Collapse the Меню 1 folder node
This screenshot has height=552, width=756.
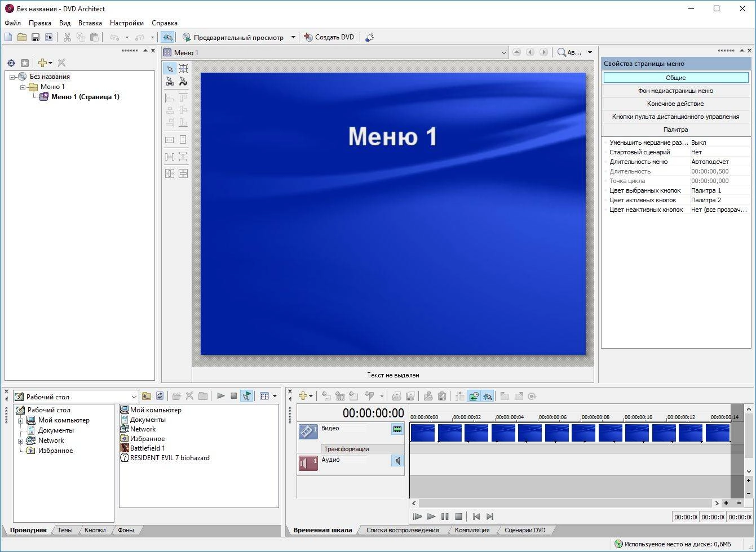click(x=23, y=87)
